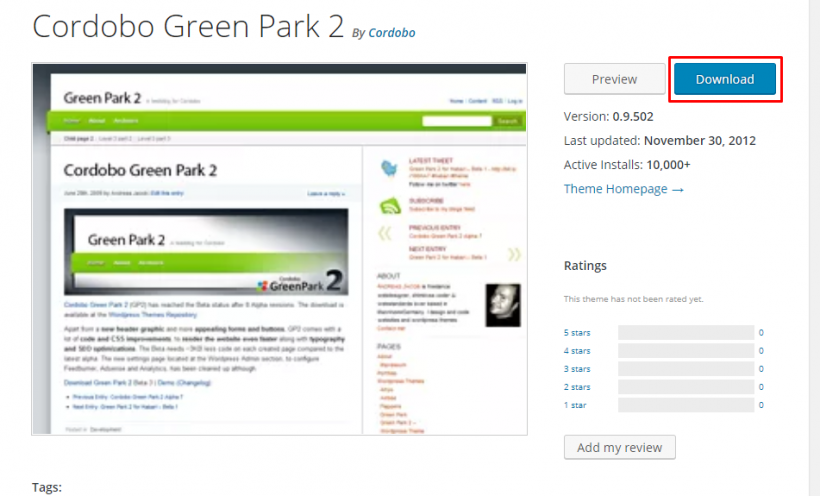Click the Ratings section heading
The height and width of the screenshot is (496, 820).
585,266
